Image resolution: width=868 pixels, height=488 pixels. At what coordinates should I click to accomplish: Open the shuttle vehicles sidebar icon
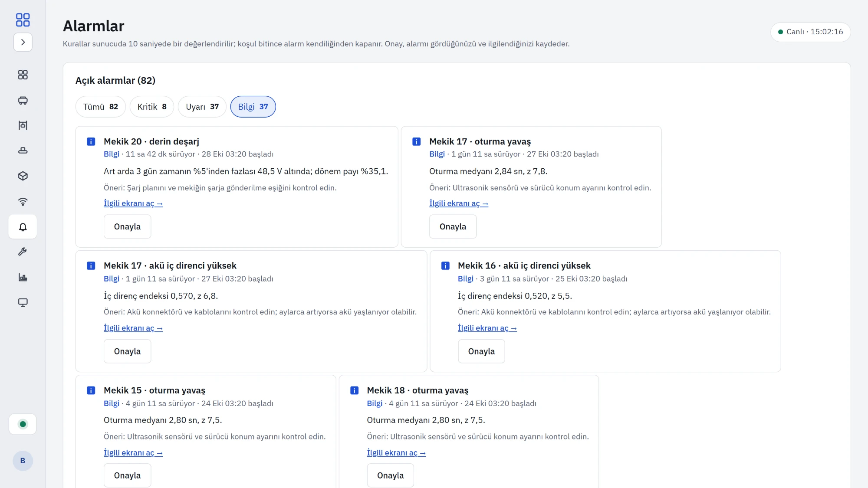coord(23,101)
